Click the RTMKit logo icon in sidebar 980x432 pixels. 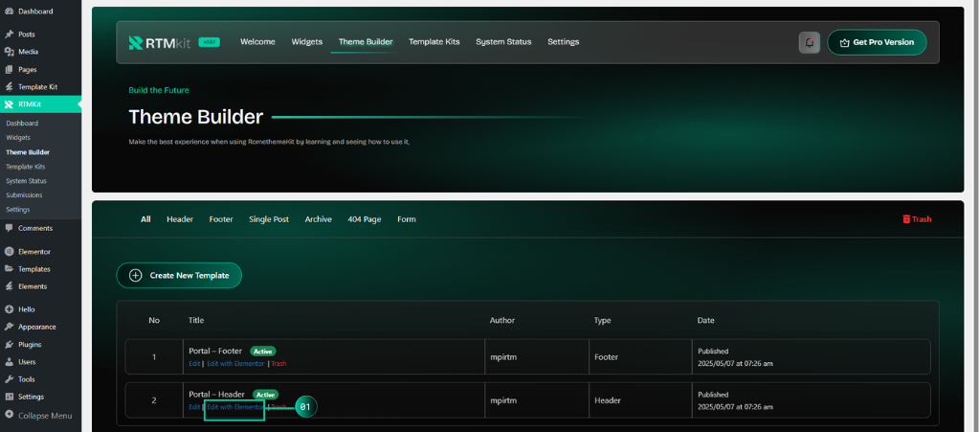[10, 104]
